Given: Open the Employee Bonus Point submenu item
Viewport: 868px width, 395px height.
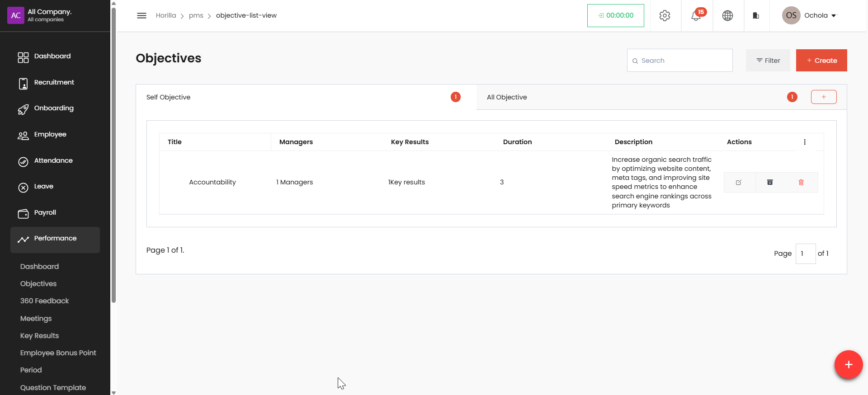Looking at the screenshot, I should [58, 353].
